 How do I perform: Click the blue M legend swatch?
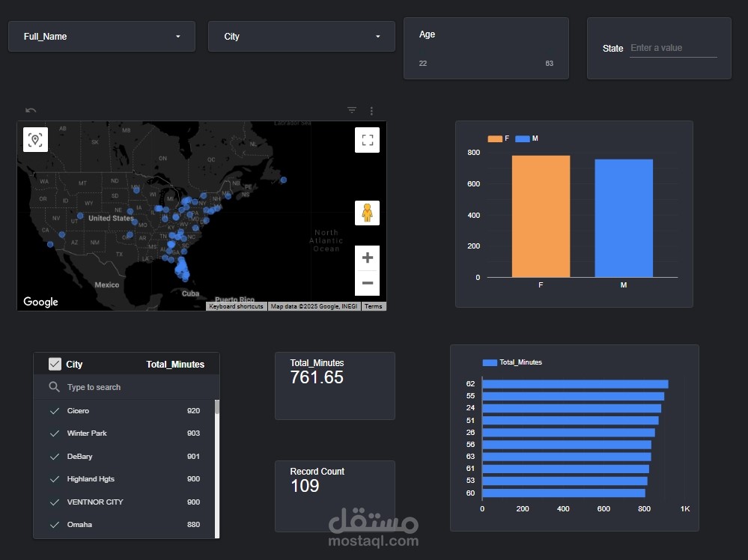click(523, 139)
